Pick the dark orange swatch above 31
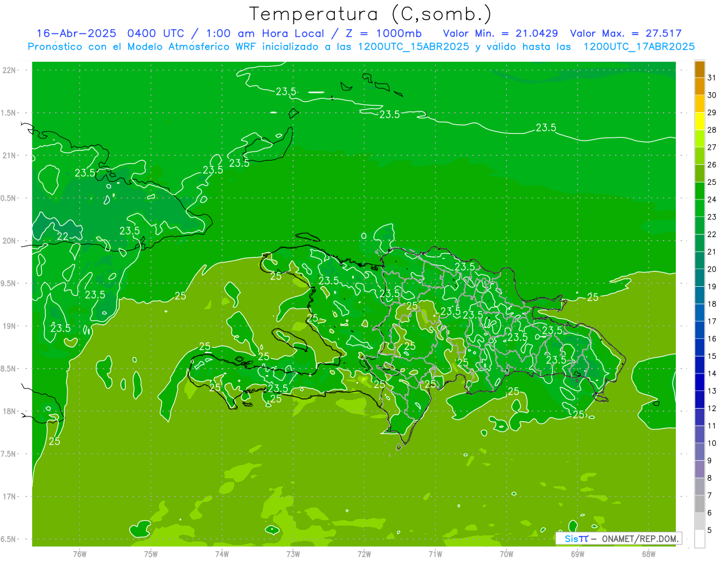728x562 pixels. tap(699, 69)
